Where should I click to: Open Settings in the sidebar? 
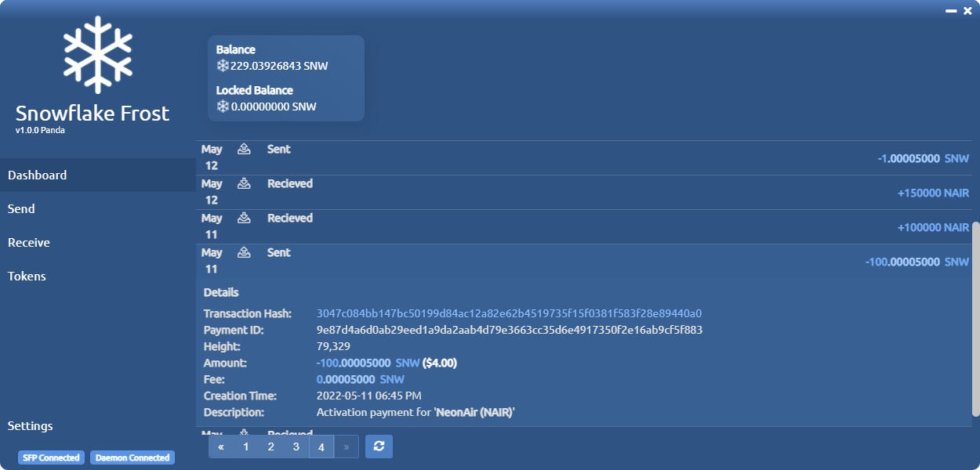point(98,426)
